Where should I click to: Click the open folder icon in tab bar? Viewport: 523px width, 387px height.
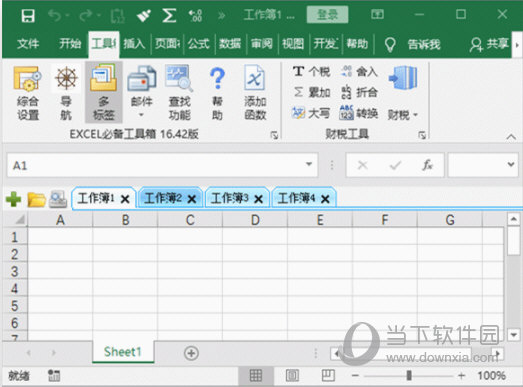tap(36, 200)
